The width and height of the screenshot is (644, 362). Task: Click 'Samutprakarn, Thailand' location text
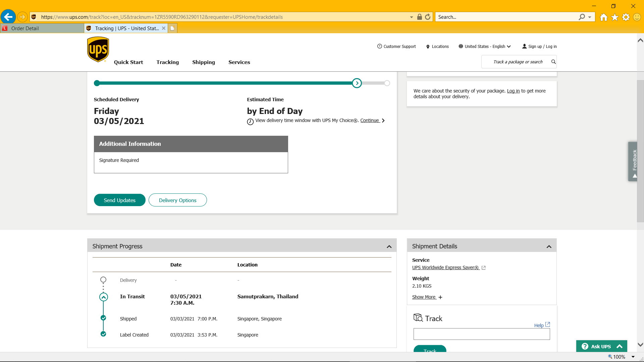pyautogui.click(x=268, y=297)
